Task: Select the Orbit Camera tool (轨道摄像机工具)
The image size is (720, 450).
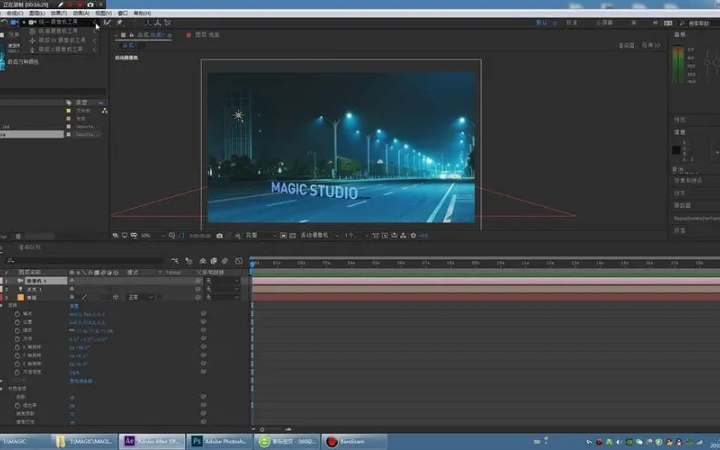Action: (x=59, y=31)
